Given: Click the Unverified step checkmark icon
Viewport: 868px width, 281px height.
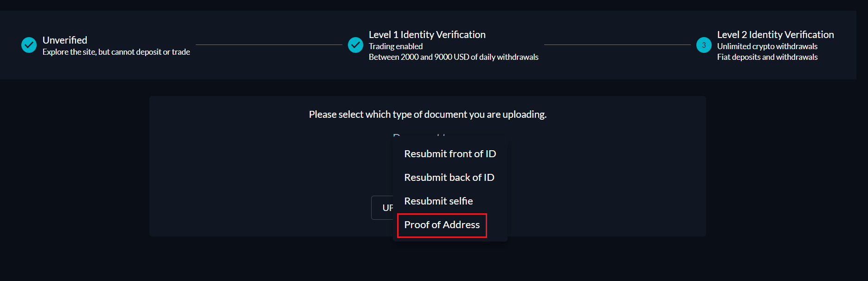Looking at the screenshot, I should pyautogui.click(x=29, y=45).
